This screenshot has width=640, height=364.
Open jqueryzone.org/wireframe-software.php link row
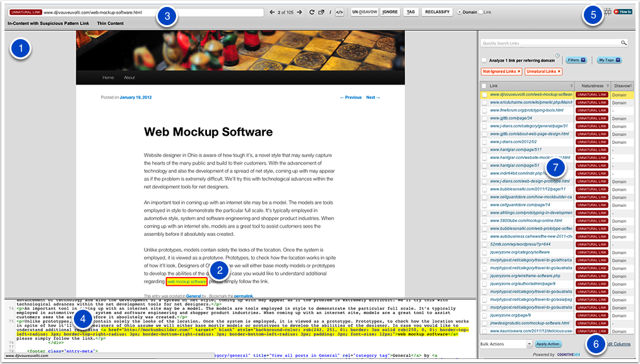pyautogui.click(x=525, y=276)
